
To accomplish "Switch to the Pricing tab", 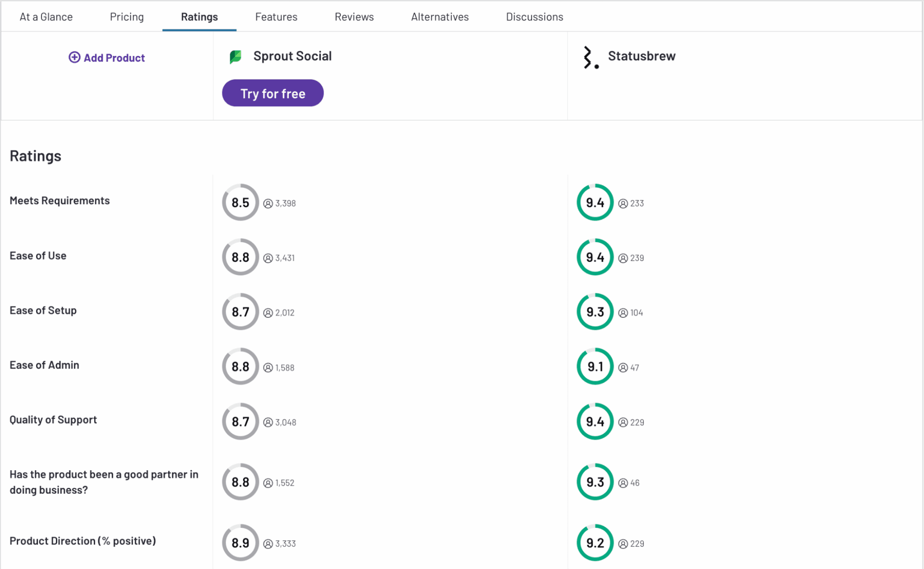I will coord(127,17).
